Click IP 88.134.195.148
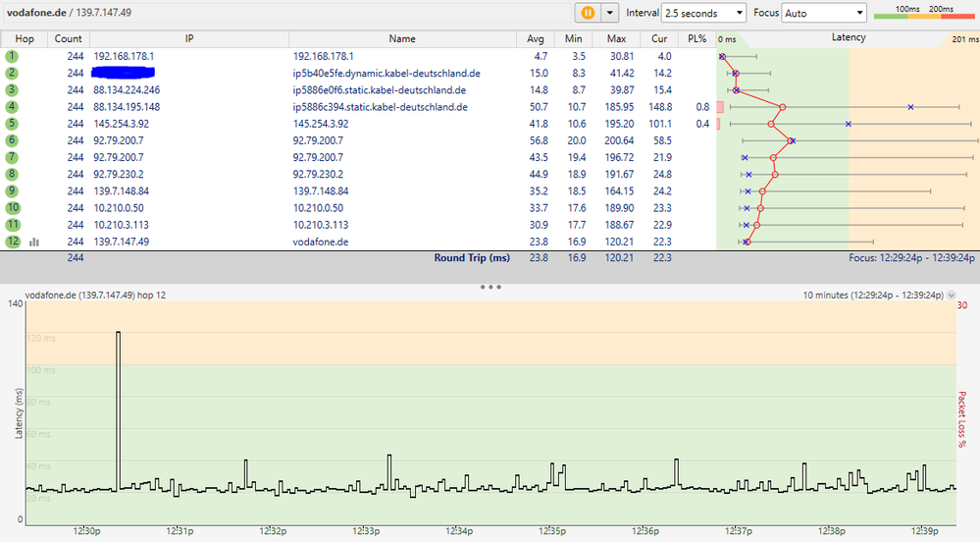 coord(127,107)
